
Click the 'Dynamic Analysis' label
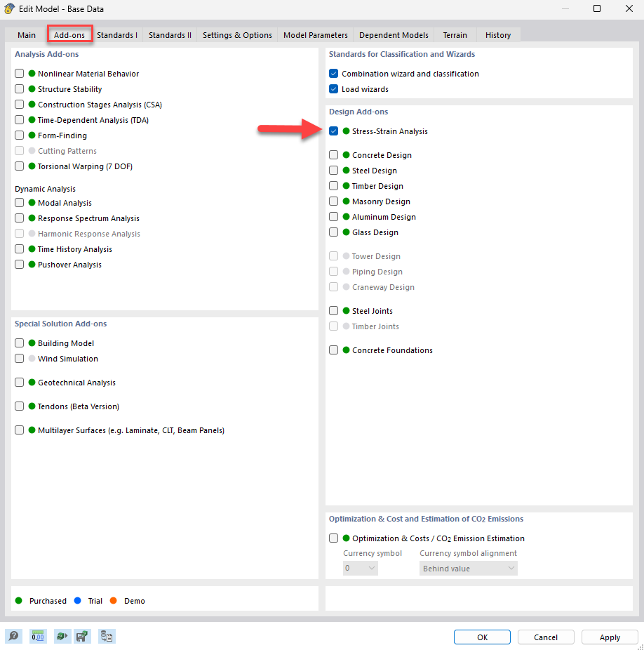click(x=45, y=189)
